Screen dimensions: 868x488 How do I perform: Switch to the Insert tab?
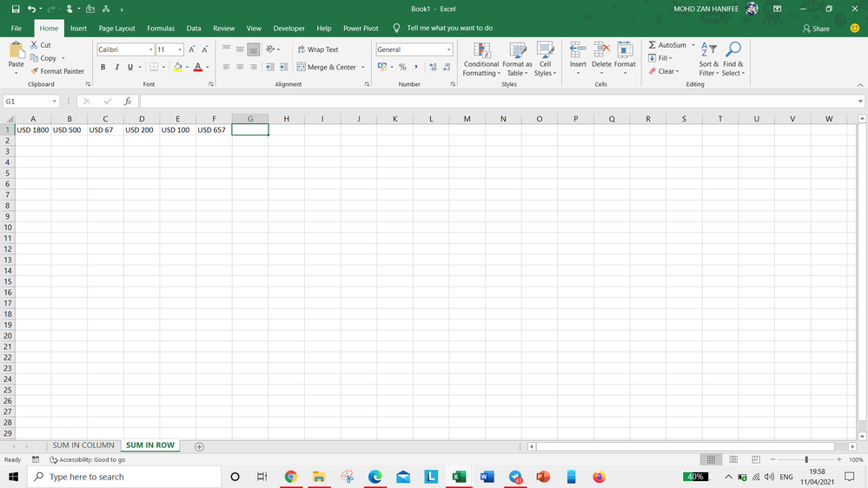[78, 28]
